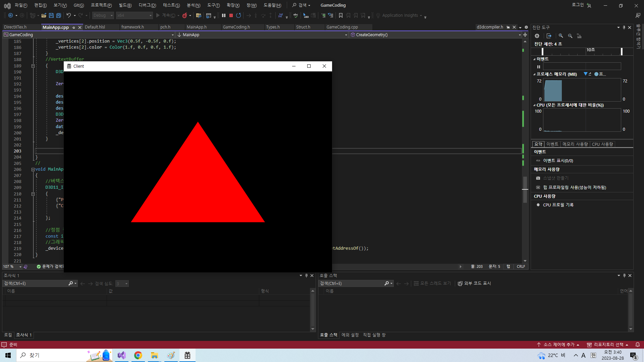The image size is (644, 362).
Task: Pin the Call Stack panel
Action: tap(624, 276)
